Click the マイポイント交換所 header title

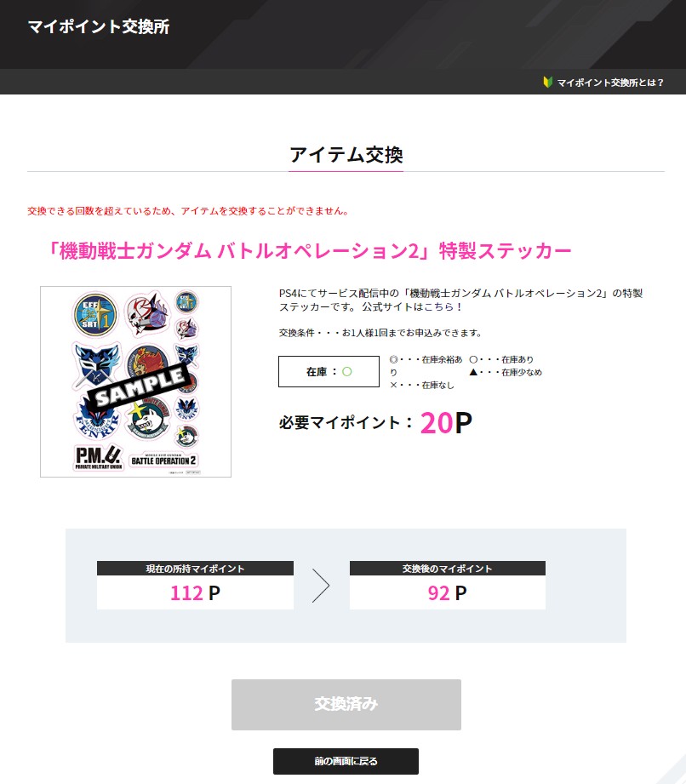click(x=99, y=26)
